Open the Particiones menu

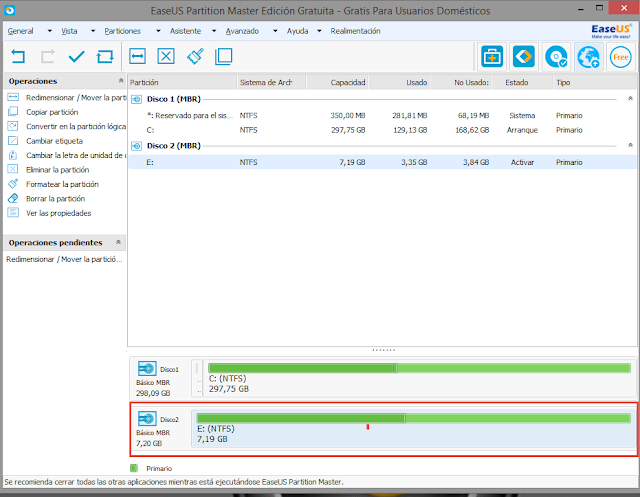tap(122, 31)
